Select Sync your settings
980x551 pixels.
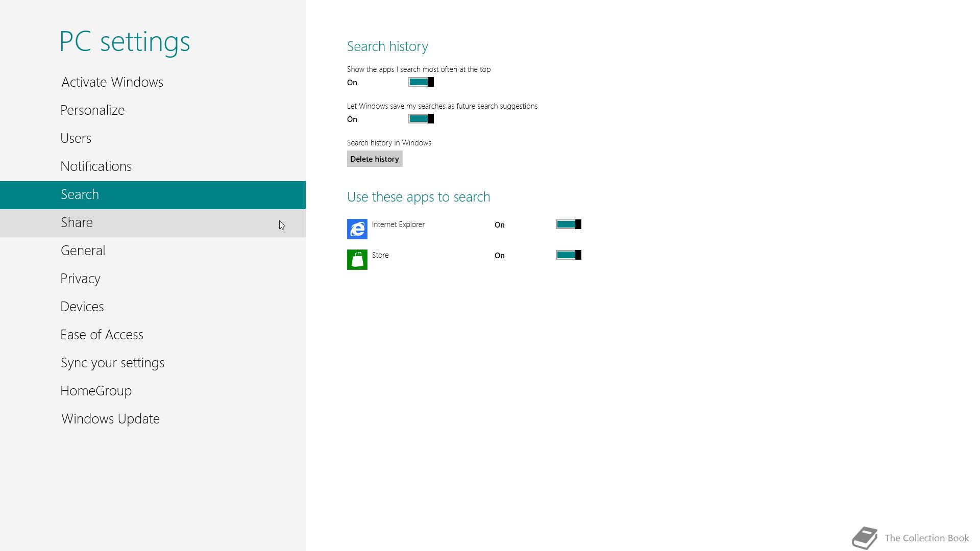coord(113,363)
